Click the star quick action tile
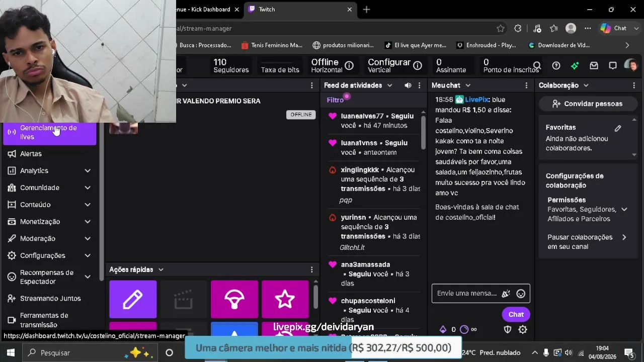The width and height of the screenshot is (644, 362). pyautogui.click(x=285, y=300)
